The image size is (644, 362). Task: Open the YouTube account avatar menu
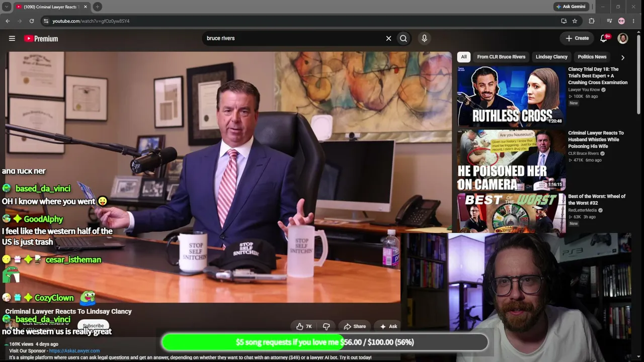point(623,38)
